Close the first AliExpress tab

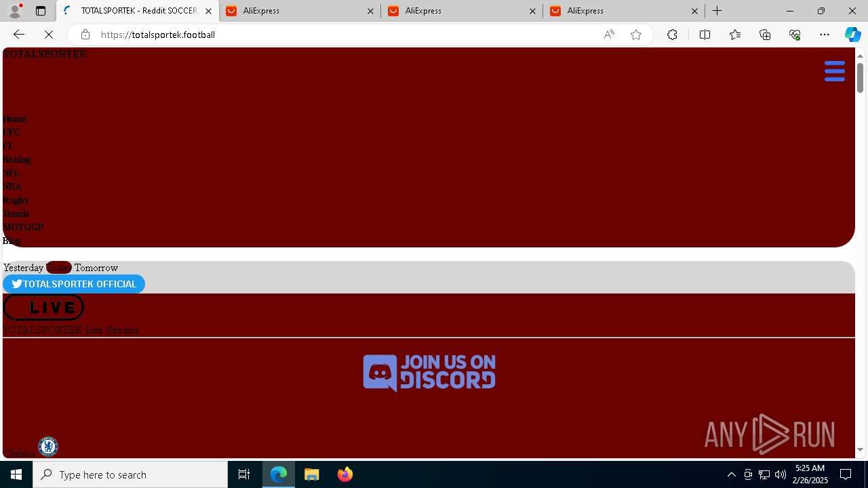pyautogui.click(x=370, y=11)
